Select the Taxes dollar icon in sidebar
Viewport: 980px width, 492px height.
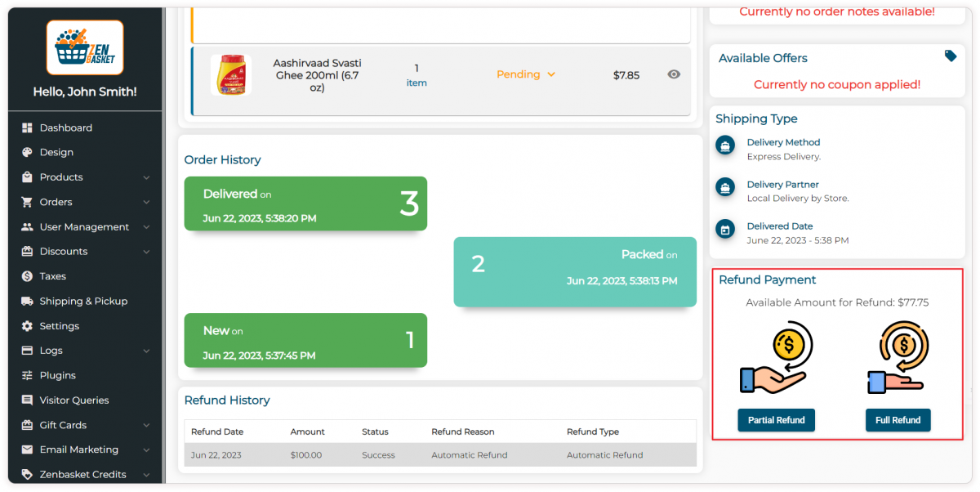pyautogui.click(x=28, y=276)
